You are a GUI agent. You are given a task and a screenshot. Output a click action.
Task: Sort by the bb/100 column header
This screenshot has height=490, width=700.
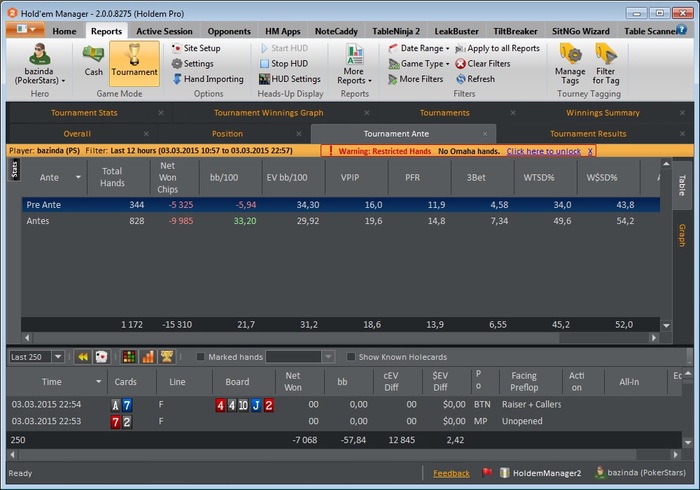[224, 178]
